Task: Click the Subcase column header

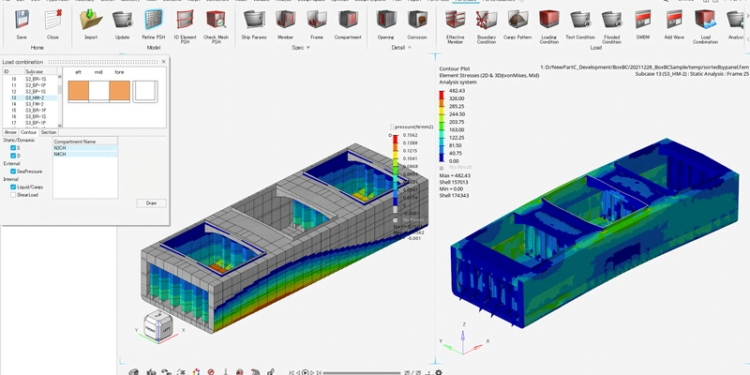Action: [41, 72]
